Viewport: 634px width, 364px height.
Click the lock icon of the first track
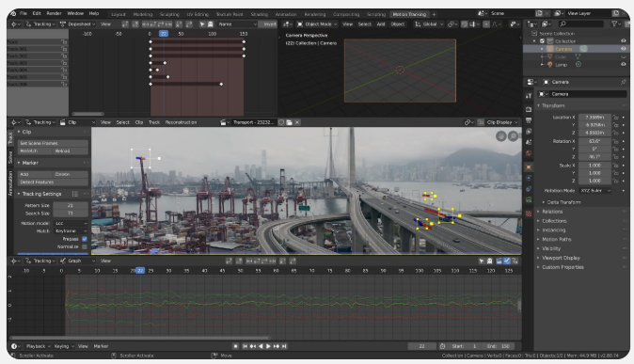64,41
